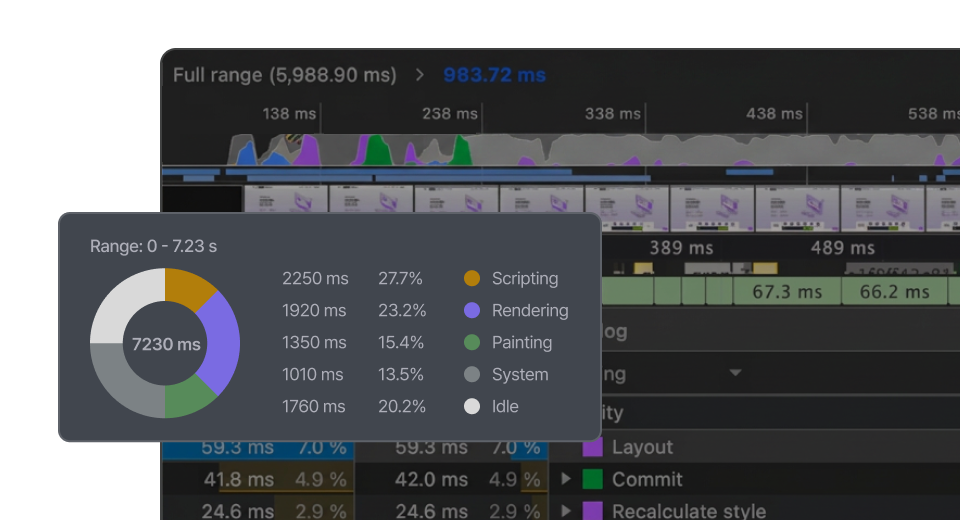Click the 138 ms timeline marker

coord(289,114)
